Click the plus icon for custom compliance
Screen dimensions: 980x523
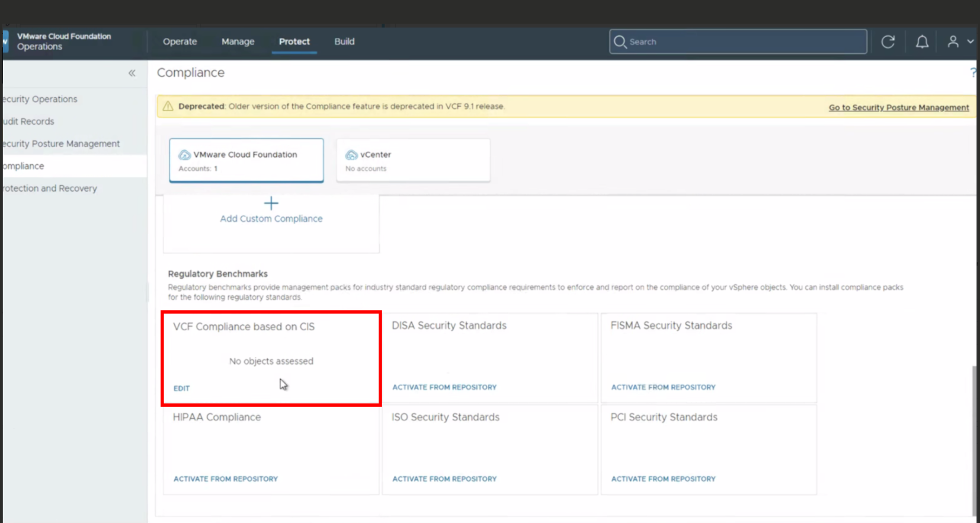pos(271,203)
